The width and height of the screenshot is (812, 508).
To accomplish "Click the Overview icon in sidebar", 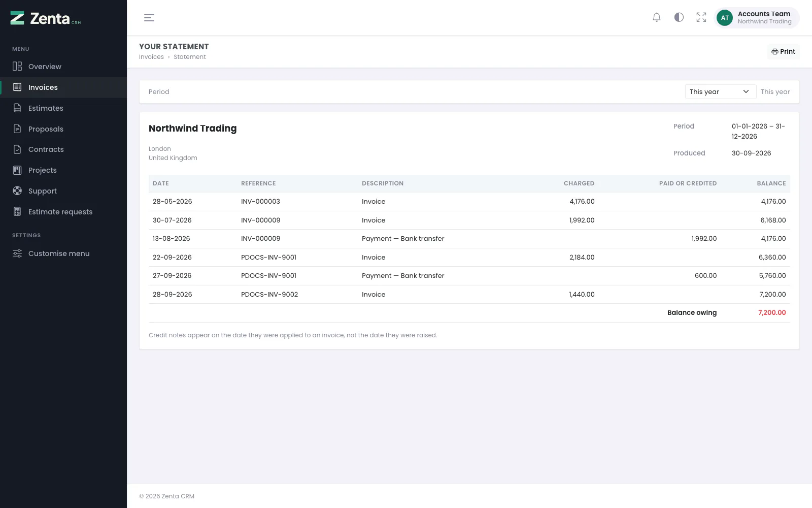I will 17,66.
